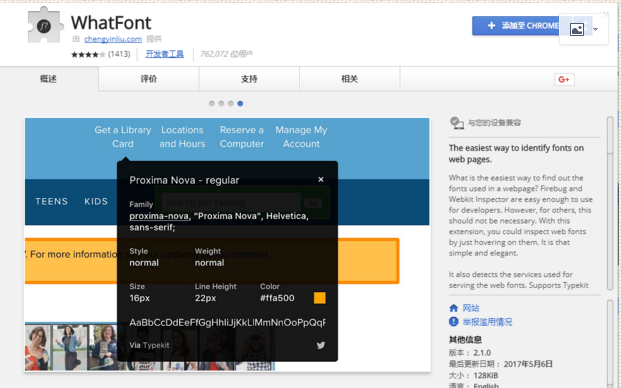Open the chengyinliu.com developer link
This screenshot has height=388, width=621.
tap(113, 39)
